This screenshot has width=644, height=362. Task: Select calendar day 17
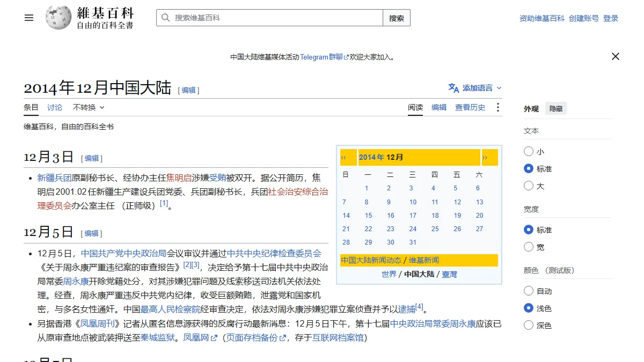pos(413,215)
